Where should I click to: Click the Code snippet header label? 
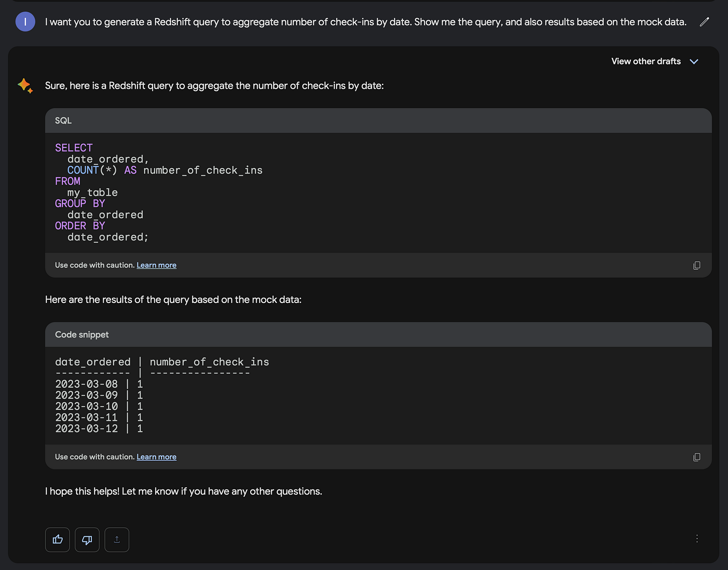[x=82, y=334]
